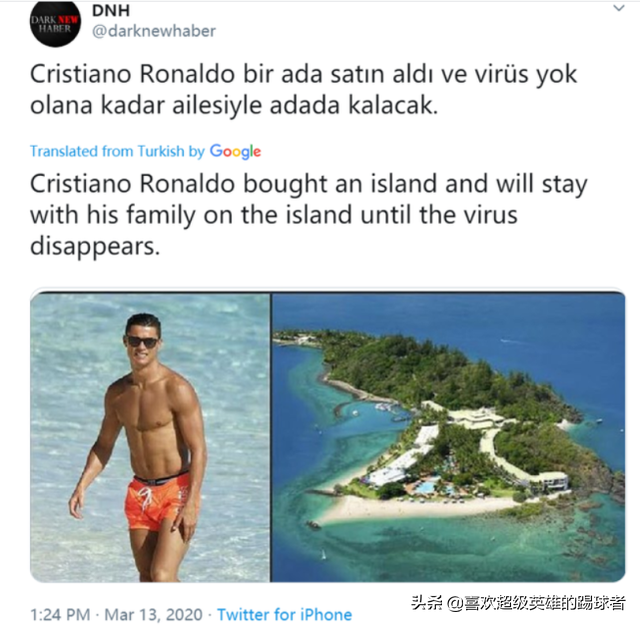Screen dimensions: 640x625
Task: Select the 'Translated from Turkish by' link
Action: 117,151
